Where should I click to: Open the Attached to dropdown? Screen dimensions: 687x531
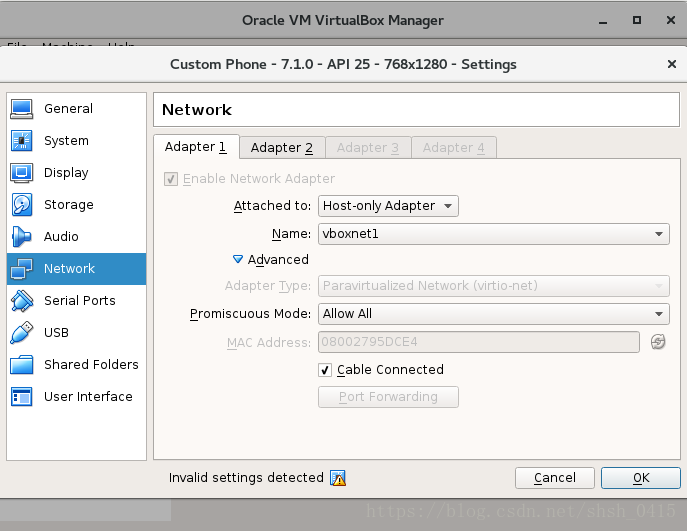tap(388, 206)
